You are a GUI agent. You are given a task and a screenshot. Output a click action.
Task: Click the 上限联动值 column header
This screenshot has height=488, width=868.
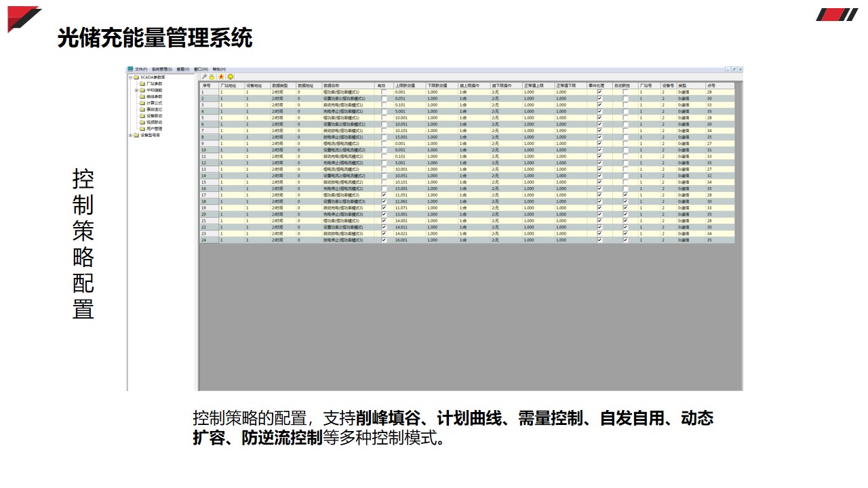point(410,85)
